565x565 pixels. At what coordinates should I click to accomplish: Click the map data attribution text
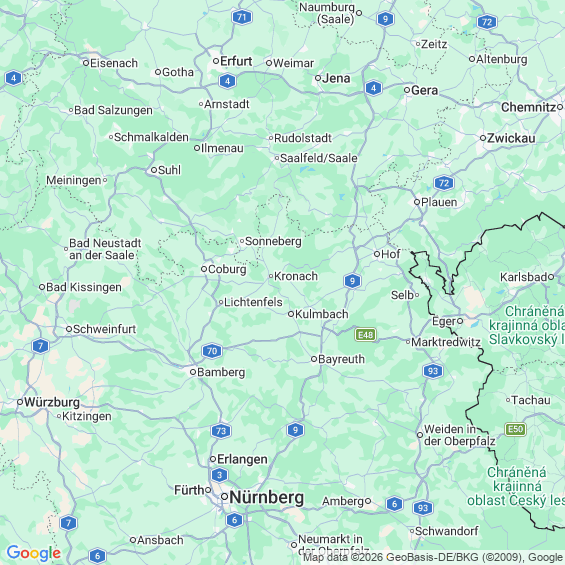(x=433, y=558)
